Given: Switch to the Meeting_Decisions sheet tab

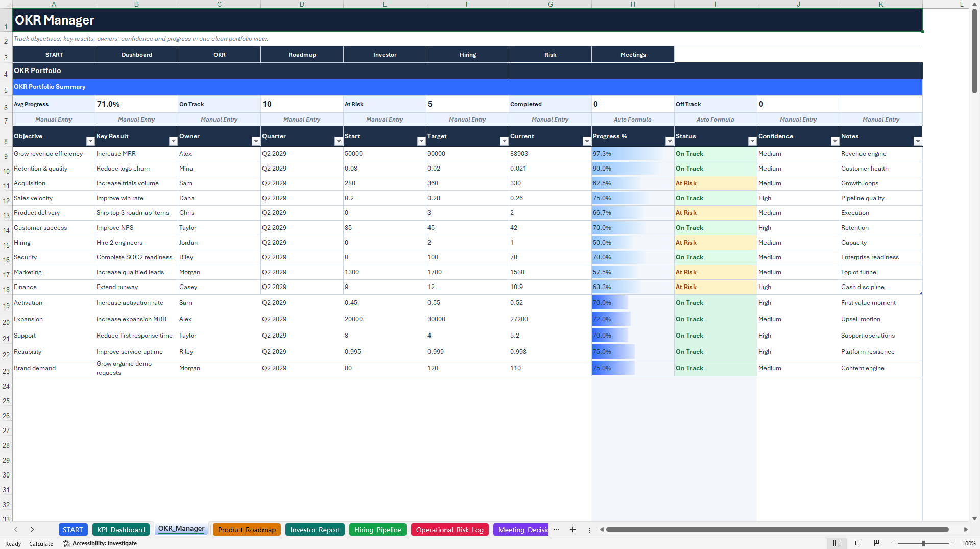Looking at the screenshot, I should click(x=521, y=530).
